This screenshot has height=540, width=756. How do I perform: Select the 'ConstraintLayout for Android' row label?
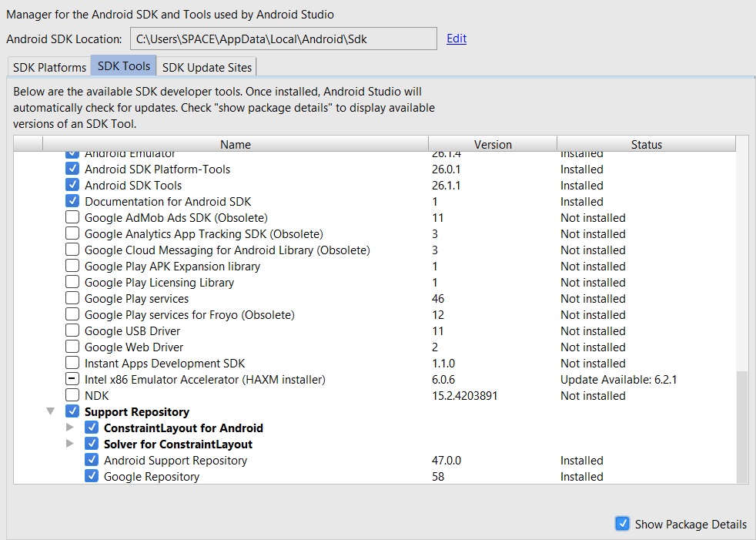184,428
